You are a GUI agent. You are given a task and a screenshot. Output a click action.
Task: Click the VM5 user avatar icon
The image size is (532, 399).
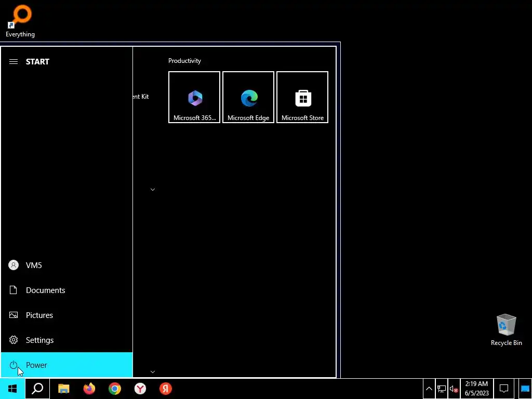tap(13, 265)
